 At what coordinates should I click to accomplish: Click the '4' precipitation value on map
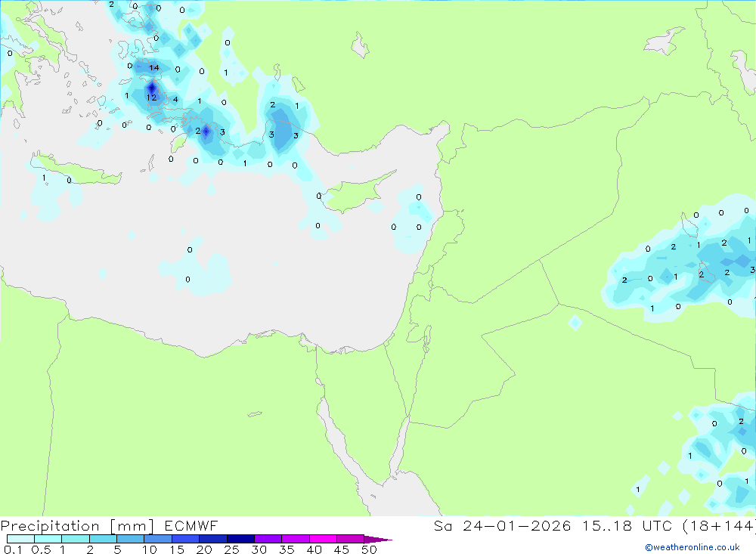[x=175, y=99]
